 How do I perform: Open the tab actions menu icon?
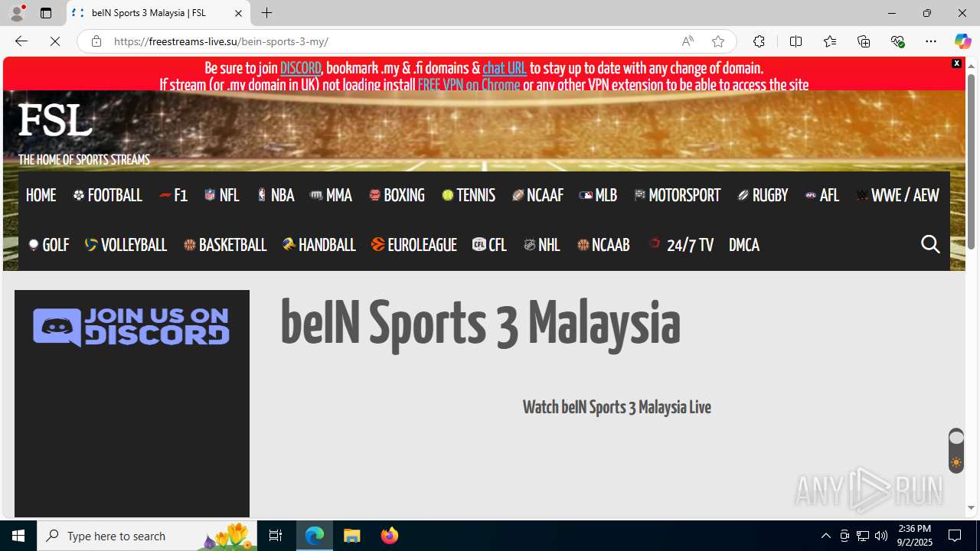tap(46, 13)
